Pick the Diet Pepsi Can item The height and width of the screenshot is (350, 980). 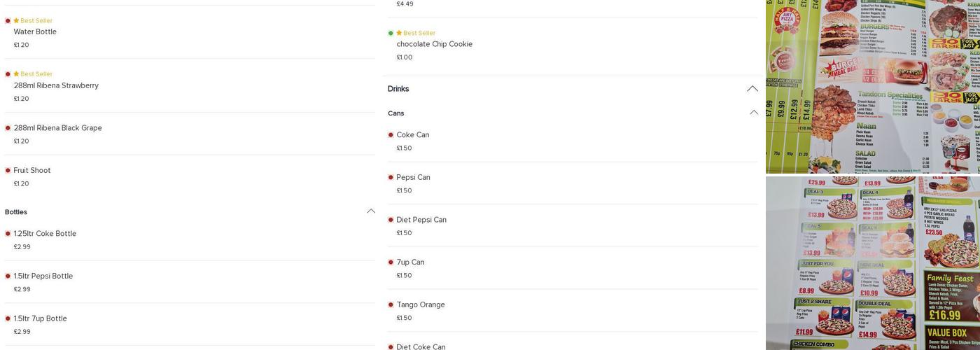pos(421,220)
